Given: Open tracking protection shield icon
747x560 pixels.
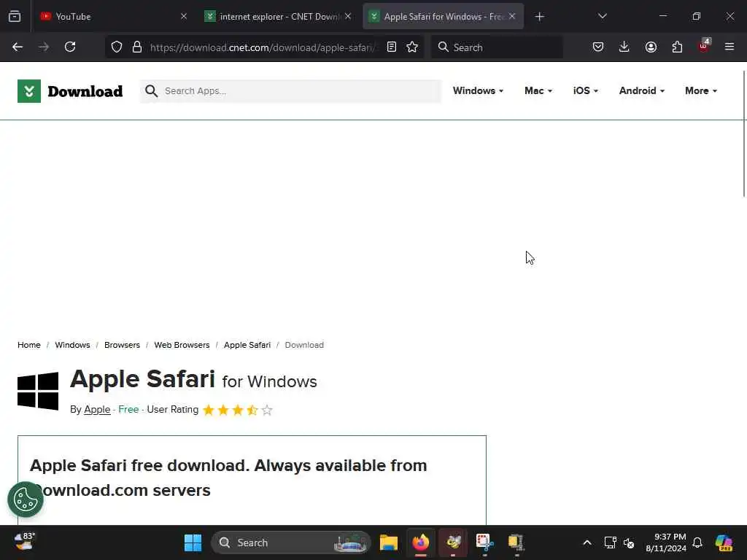Looking at the screenshot, I should pos(117,47).
